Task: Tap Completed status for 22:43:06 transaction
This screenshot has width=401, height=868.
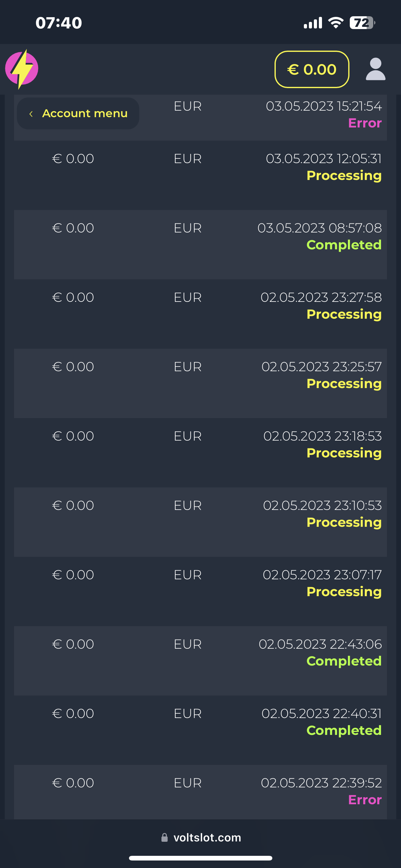Action: click(x=344, y=661)
